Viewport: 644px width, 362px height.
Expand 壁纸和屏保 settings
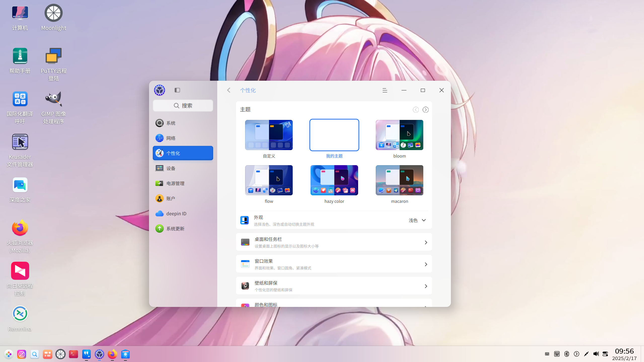click(334, 286)
